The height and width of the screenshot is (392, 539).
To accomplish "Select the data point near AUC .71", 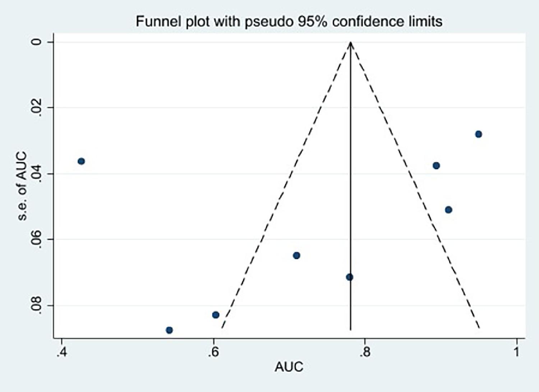I will (x=296, y=255).
